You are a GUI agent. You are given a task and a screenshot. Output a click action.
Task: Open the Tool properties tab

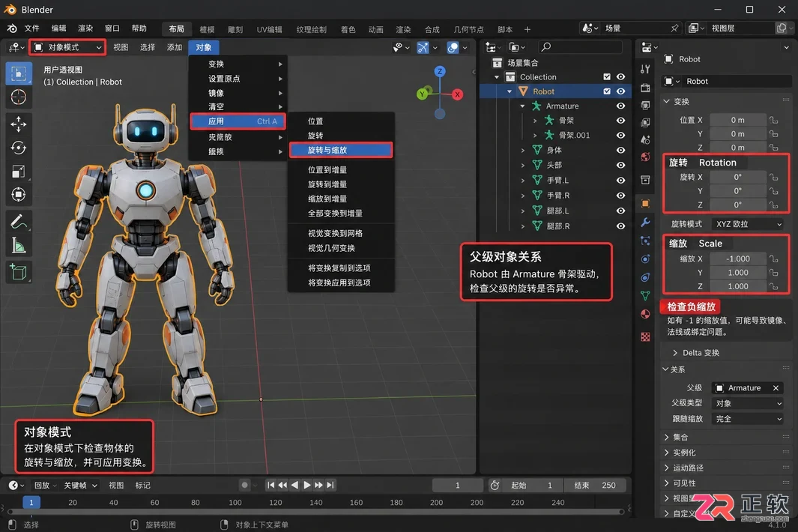645,69
